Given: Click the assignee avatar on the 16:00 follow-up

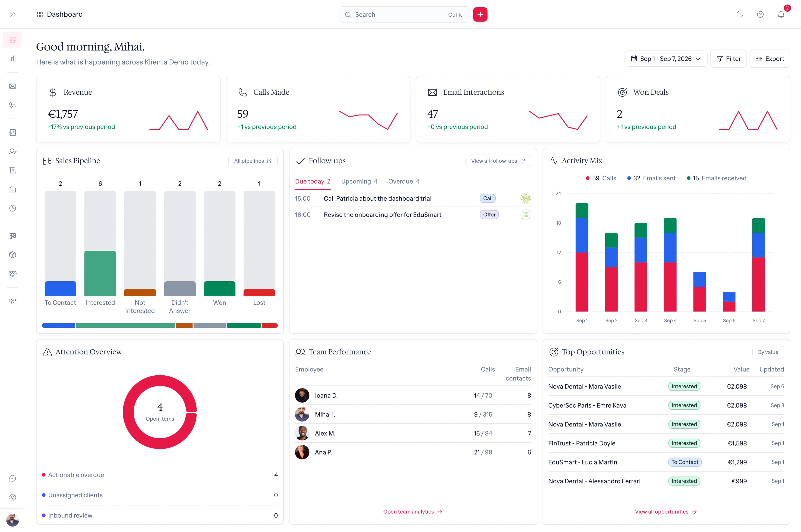Looking at the screenshot, I should pos(525,214).
